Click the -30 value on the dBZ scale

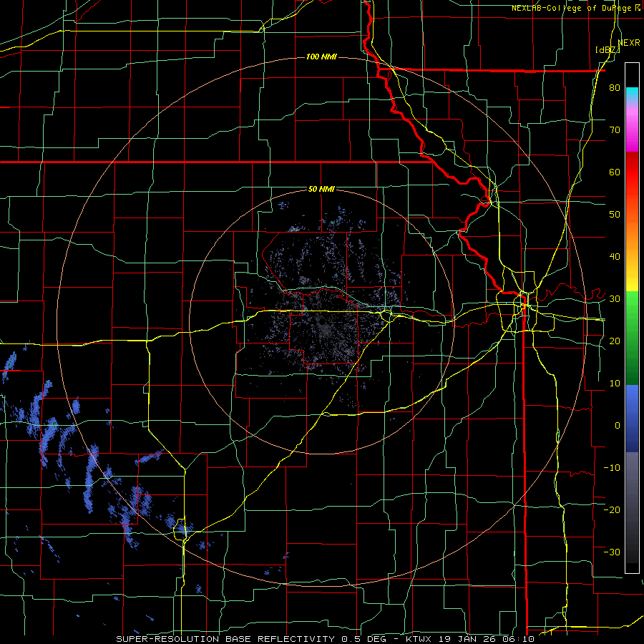tap(612, 552)
